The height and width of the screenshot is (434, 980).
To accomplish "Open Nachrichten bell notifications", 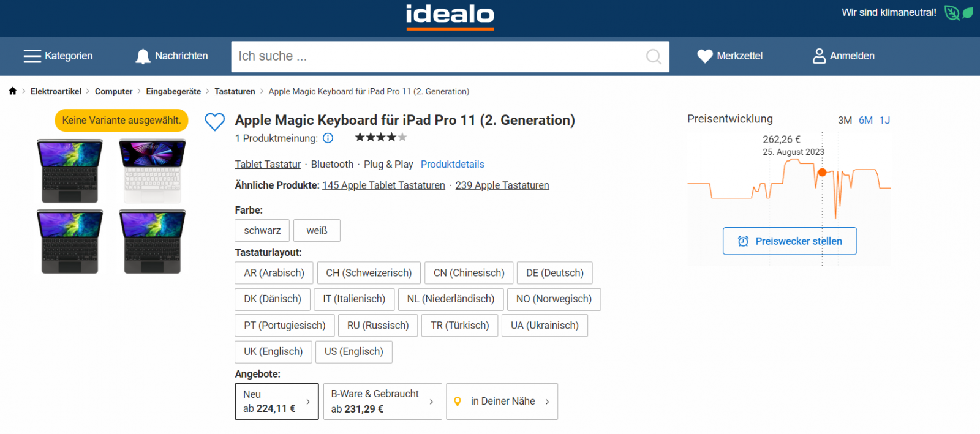I will 143,56.
